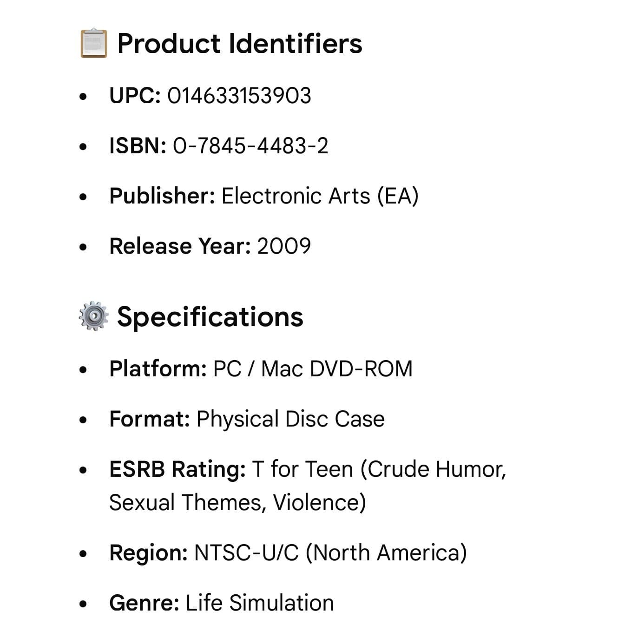Click Electronic Arts (EA) text
644x644 pixels.
(320, 196)
